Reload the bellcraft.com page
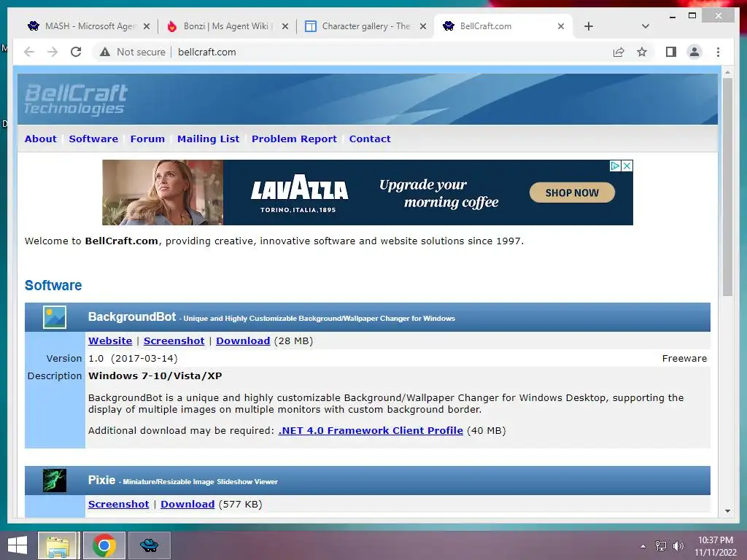This screenshot has width=747, height=560. [x=76, y=52]
